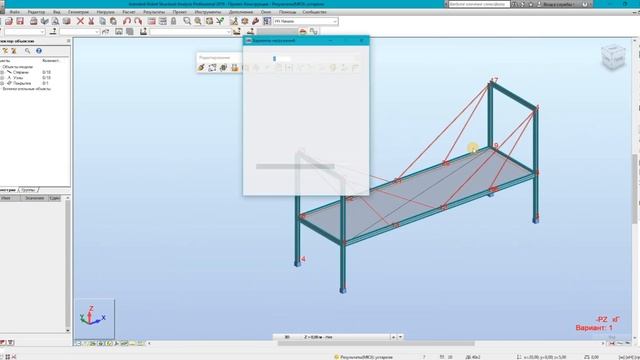This screenshot has width=640, height=360.
Task: Click the vertical scrollbar of the 3D view
Action: [635, 188]
